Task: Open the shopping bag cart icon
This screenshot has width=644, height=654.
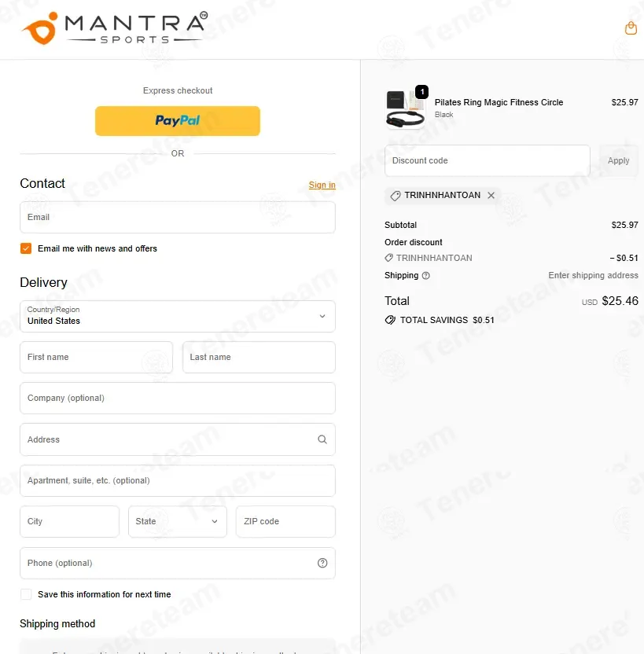Action: click(x=631, y=28)
